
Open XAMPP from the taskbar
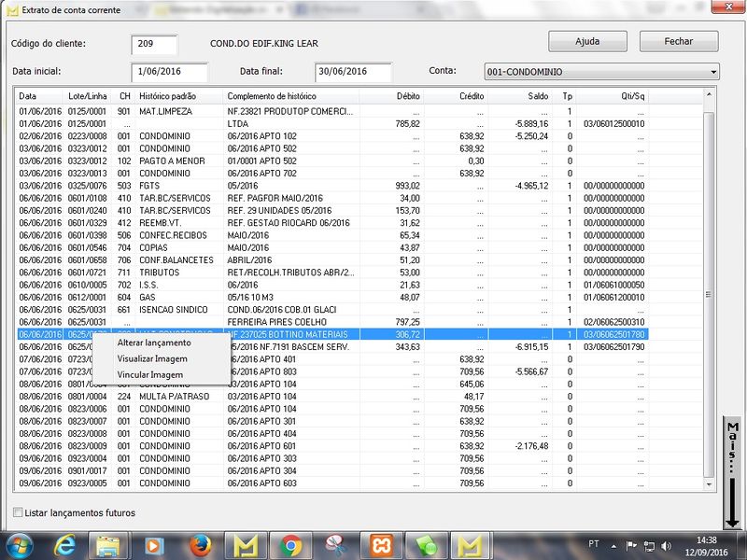click(380, 543)
